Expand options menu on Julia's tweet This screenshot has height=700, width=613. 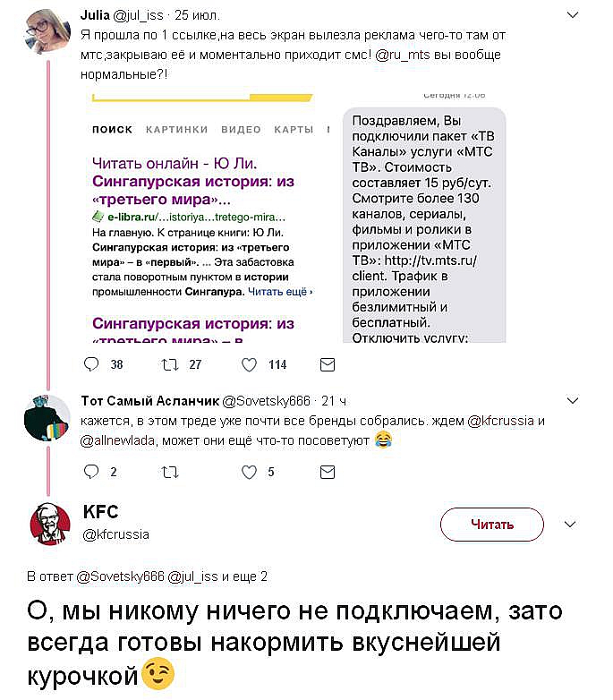(572, 15)
